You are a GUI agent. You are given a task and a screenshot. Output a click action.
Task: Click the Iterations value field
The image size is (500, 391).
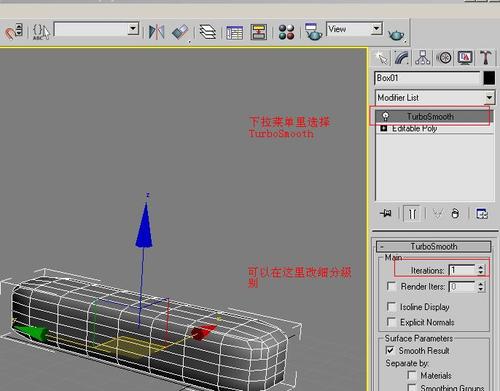point(462,270)
